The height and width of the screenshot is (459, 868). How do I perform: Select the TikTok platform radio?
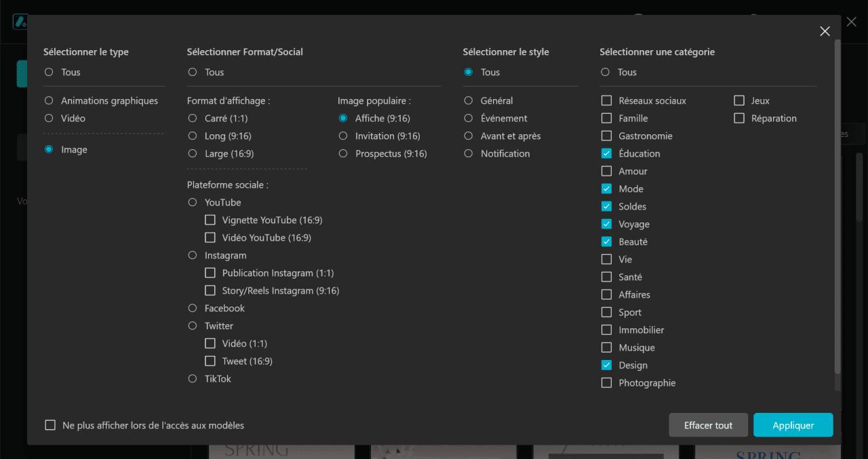click(193, 379)
